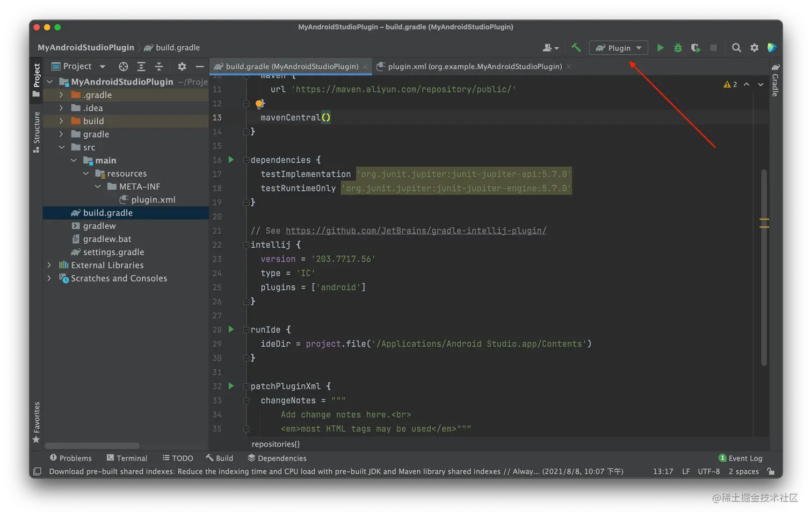812x517 pixels.
Task: Click Run with Coverage icon
Action: tap(695, 48)
